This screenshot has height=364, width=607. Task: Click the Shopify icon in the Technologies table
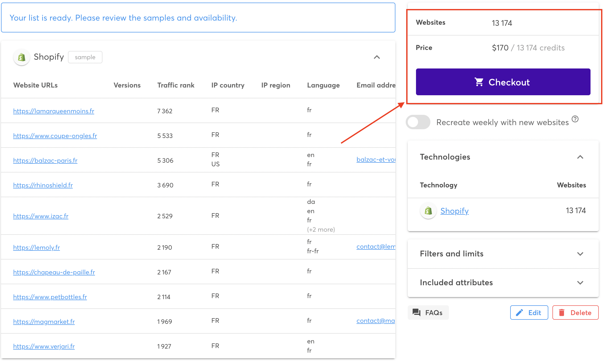tap(428, 211)
